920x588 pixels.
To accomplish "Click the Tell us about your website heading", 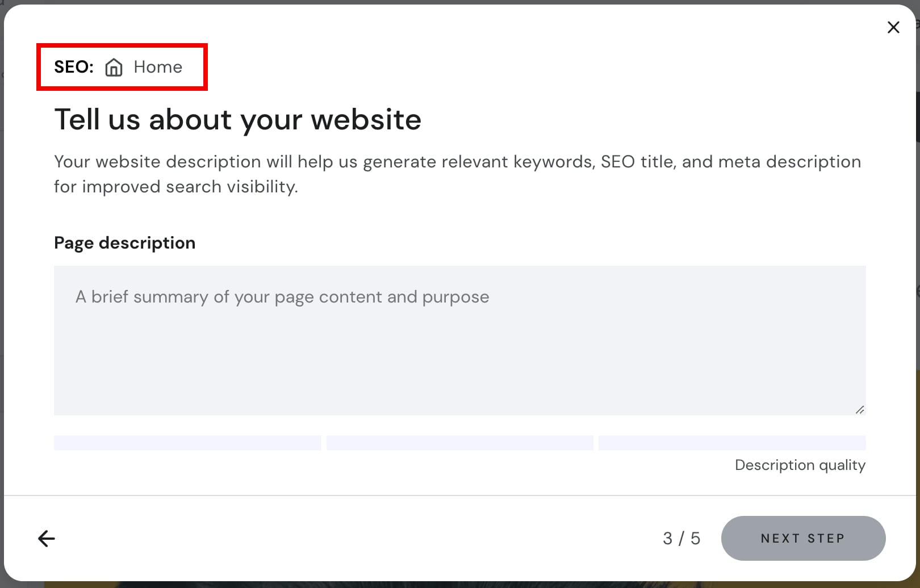I will click(x=237, y=120).
